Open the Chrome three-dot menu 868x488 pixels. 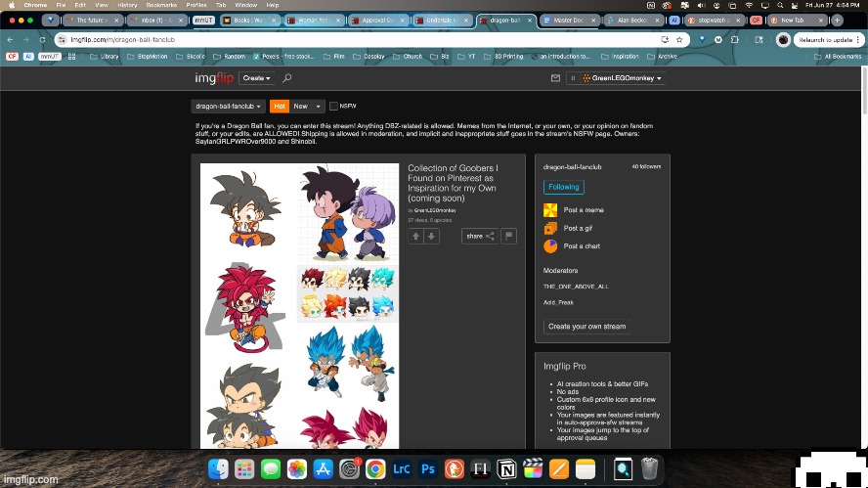(x=858, y=40)
